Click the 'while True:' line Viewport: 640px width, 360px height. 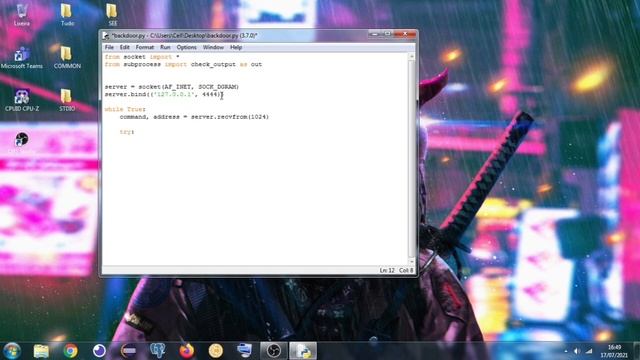[125, 109]
